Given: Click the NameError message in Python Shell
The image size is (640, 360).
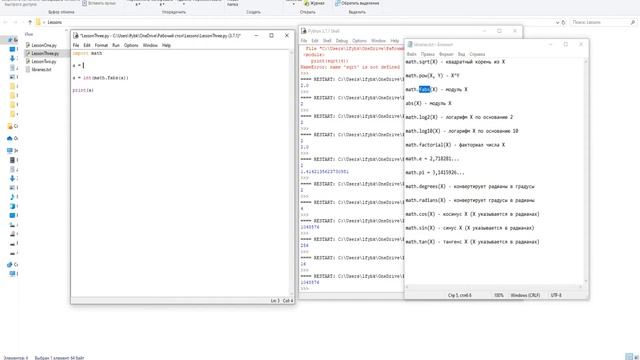Looking at the screenshot, I should pyautogui.click(x=350, y=67).
